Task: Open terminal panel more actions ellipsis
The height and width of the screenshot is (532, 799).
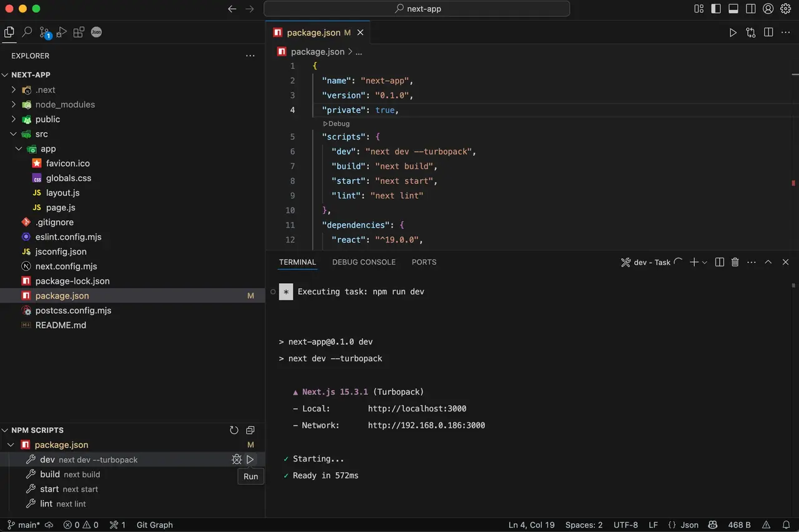Action: point(752,263)
